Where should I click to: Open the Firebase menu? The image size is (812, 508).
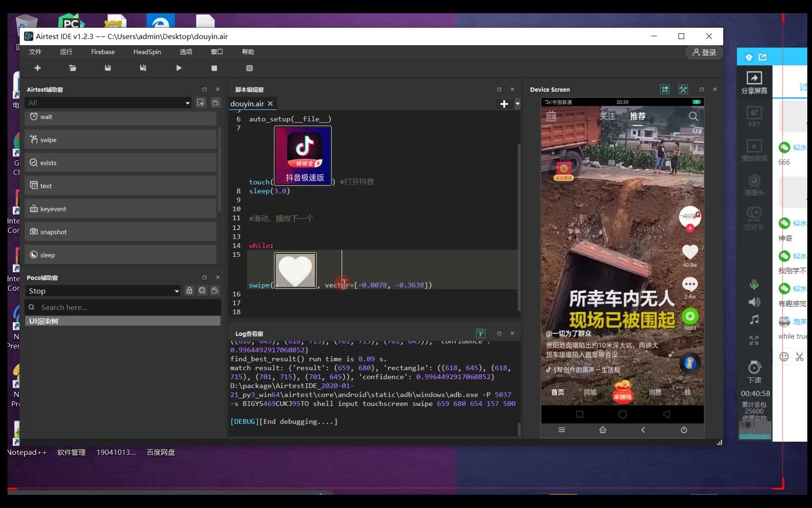(103, 52)
